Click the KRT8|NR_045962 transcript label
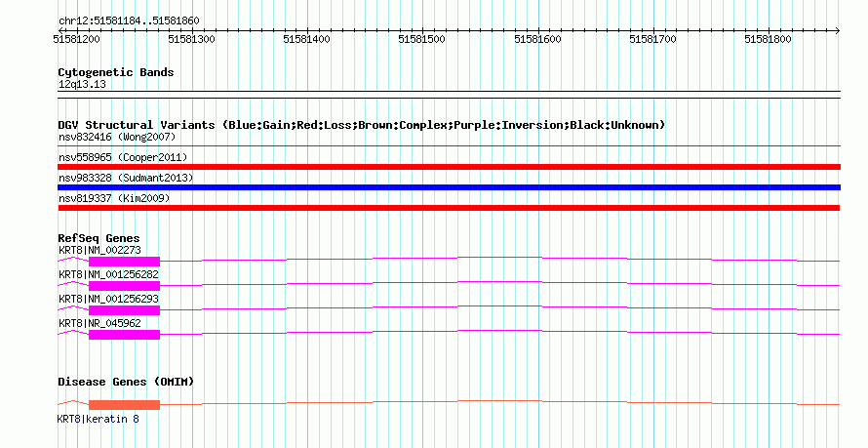 [99, 323]
